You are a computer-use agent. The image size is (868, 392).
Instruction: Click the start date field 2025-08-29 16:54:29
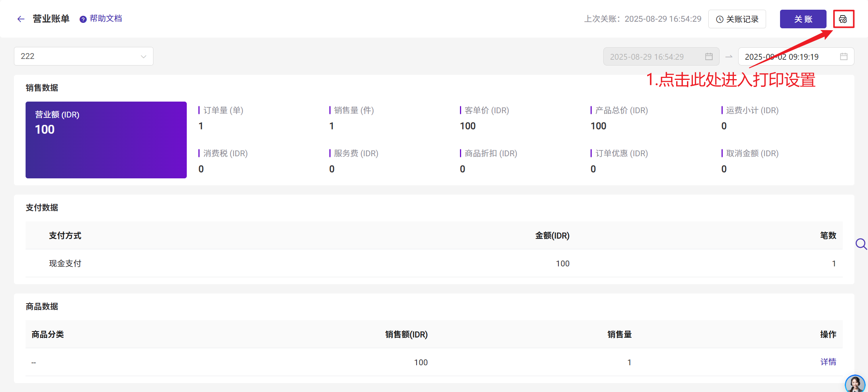pos(661,57)
